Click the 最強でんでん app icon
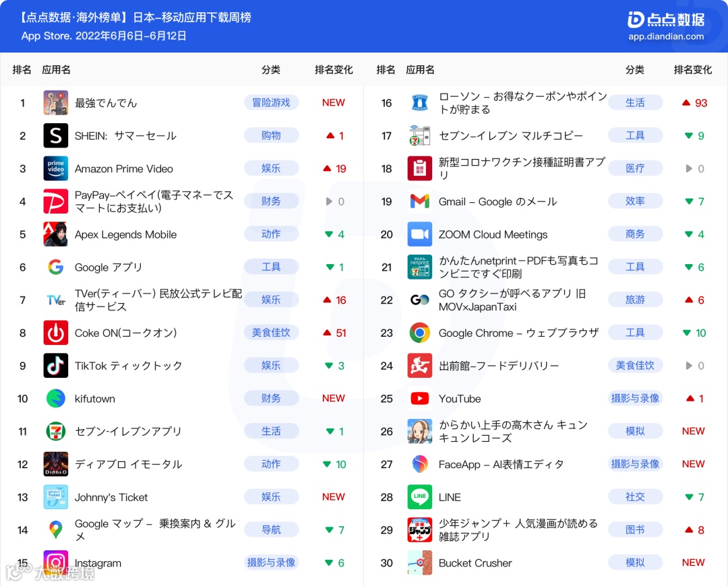The height and width of the screenshot is (586, 728). (x=56, y=102)
